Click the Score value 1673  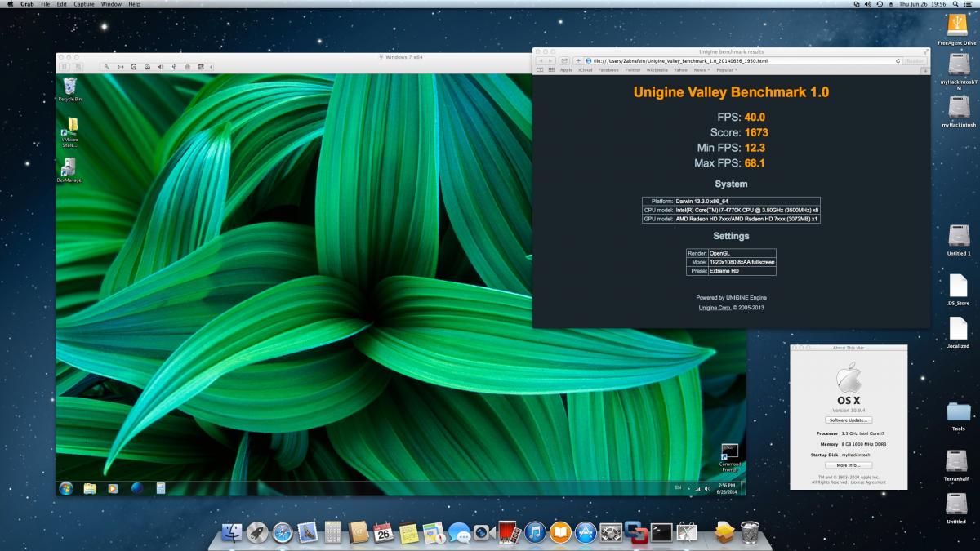point(756,132)
